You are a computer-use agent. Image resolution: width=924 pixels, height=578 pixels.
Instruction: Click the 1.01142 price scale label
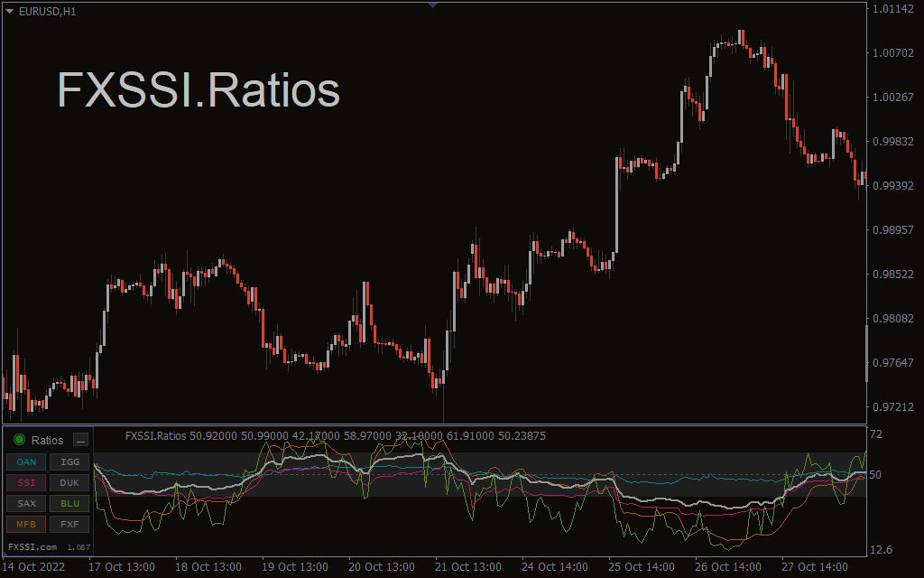pyautogui.click(x=892, y=9)
